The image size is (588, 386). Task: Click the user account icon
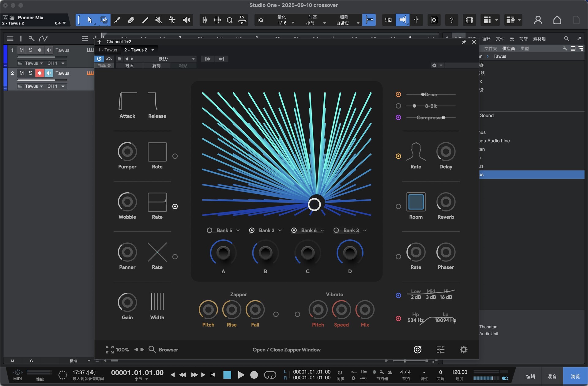(538, 20)
